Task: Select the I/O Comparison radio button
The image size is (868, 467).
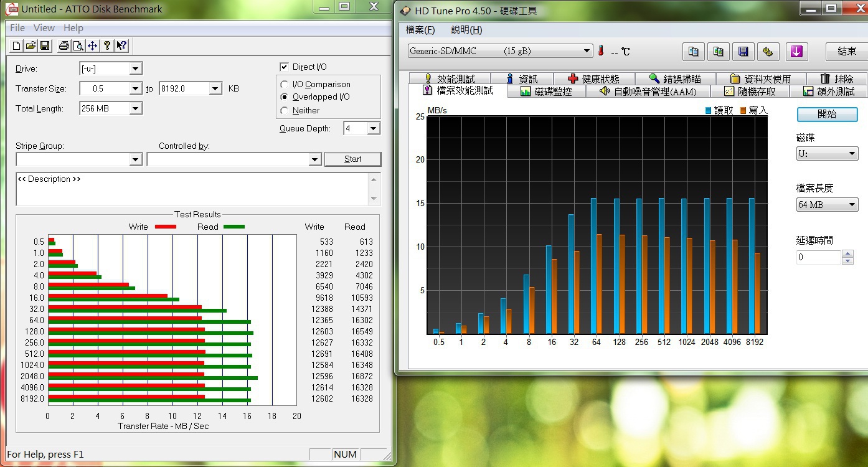Action: pos(285,84)
